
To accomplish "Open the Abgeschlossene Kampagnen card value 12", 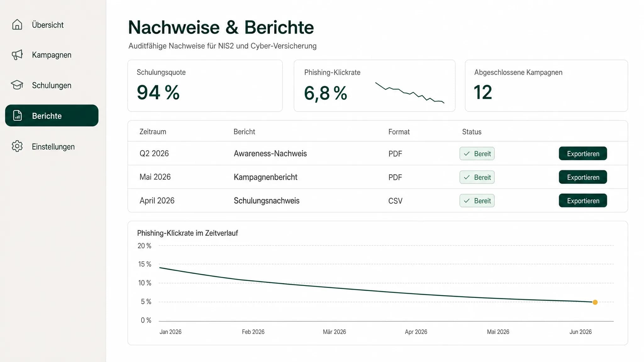I will pyautogui.click(x=483, y=92).
